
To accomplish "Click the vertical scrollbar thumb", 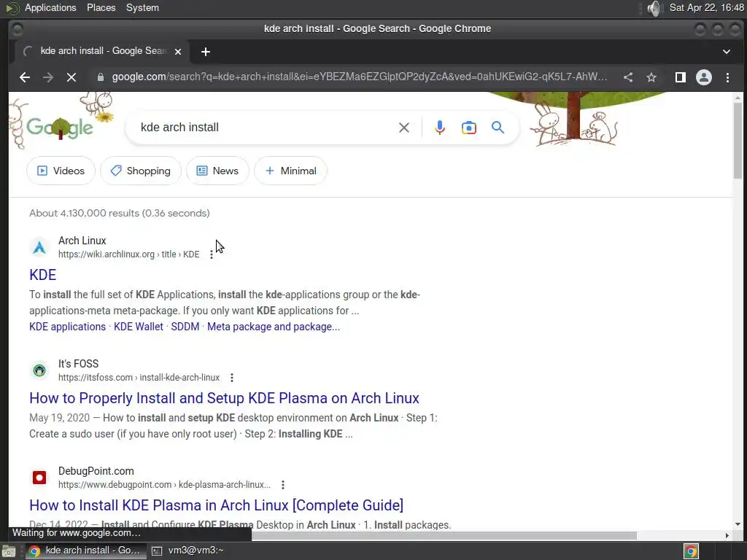I will tap(738, 141).
